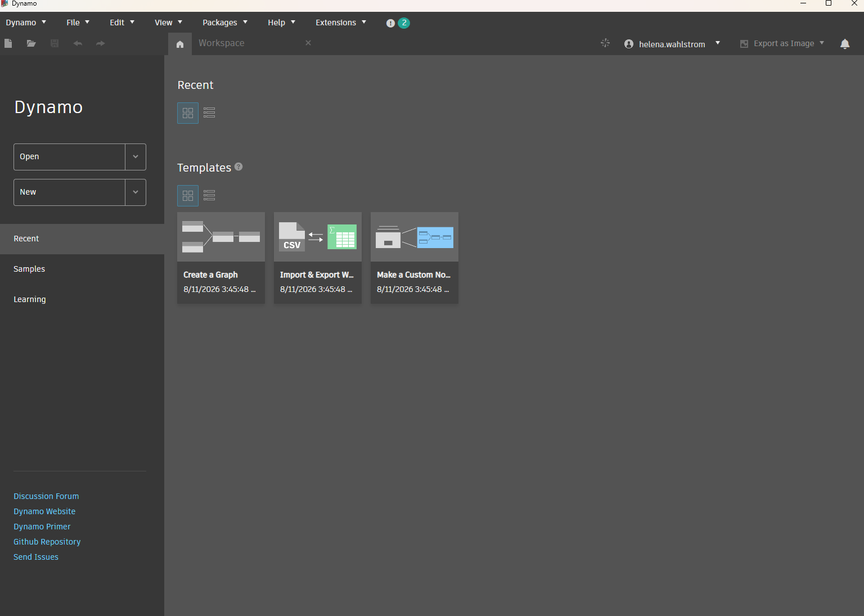Screen dimensions: 864x616
Task: Click the Send Issues link
Action: [x=36, y=557]
